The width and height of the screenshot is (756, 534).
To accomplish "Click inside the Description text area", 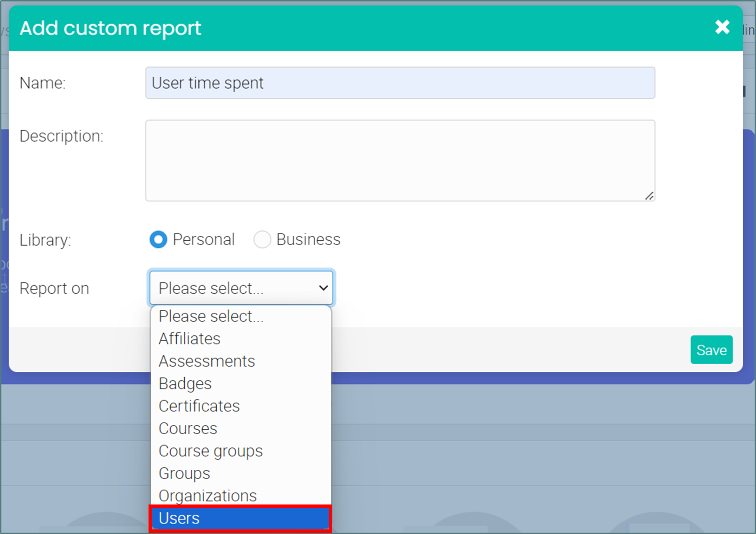I will coord(400,160).
